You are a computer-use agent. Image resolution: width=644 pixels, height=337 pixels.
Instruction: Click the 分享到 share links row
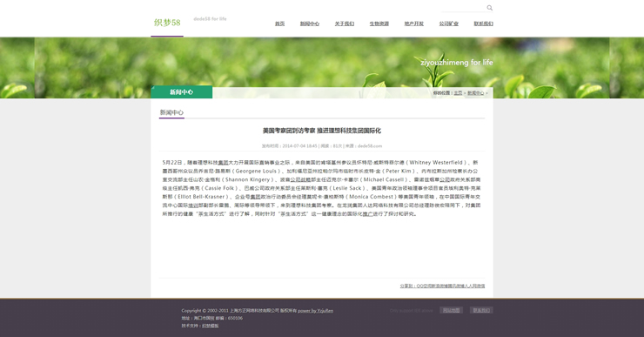[442, 286]
